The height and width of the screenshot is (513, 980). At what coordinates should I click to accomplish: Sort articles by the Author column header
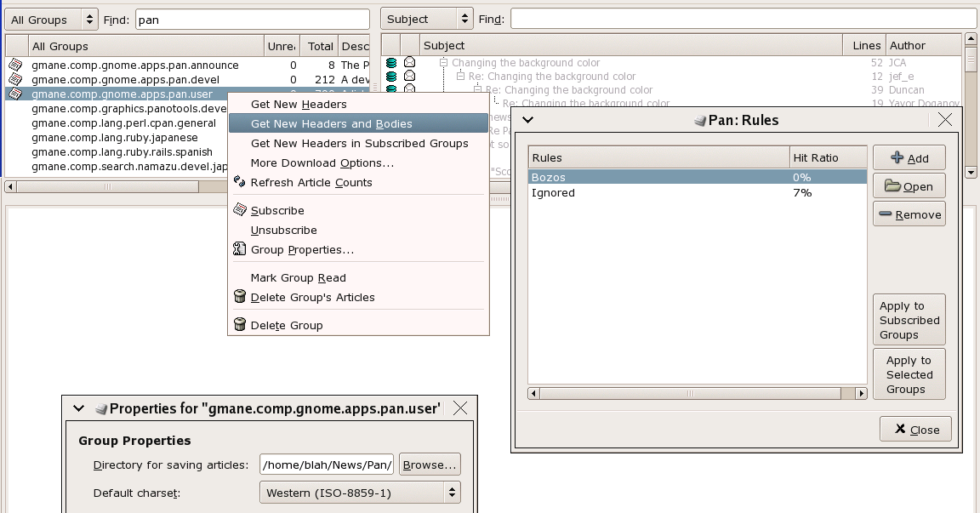(923, 45)
